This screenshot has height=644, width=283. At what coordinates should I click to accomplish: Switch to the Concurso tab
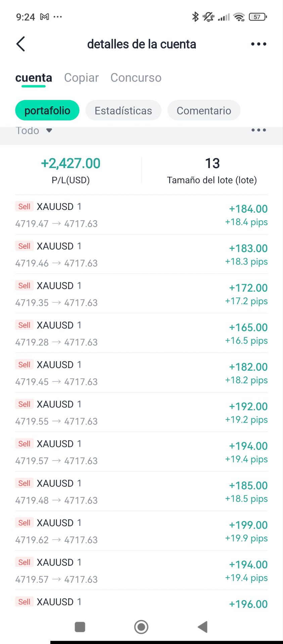(136, 78)
